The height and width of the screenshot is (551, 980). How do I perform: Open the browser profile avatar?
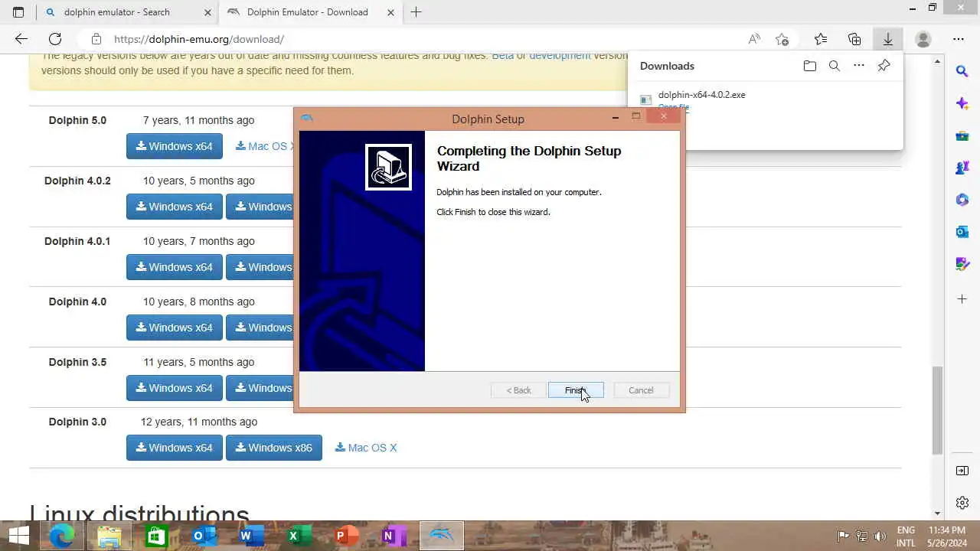pyautogui.click(x=923, y=39)
